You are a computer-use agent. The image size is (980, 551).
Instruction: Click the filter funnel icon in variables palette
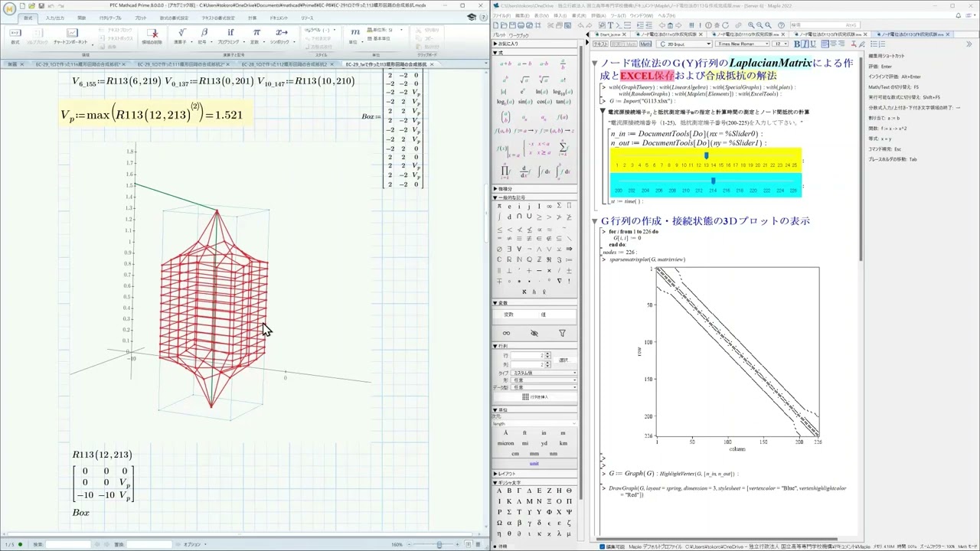[x=562, y=333]
